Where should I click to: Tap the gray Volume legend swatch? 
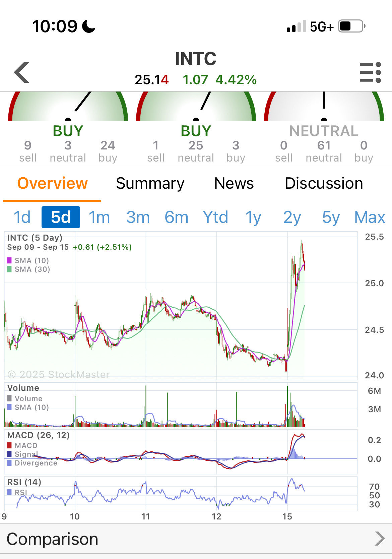(9, 398)
